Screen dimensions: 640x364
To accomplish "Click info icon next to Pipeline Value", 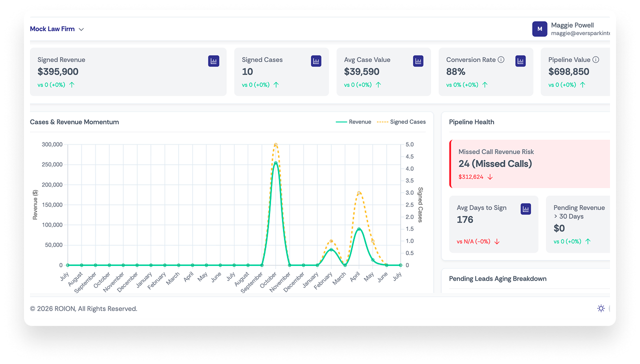I will click(x=595, y=59).
